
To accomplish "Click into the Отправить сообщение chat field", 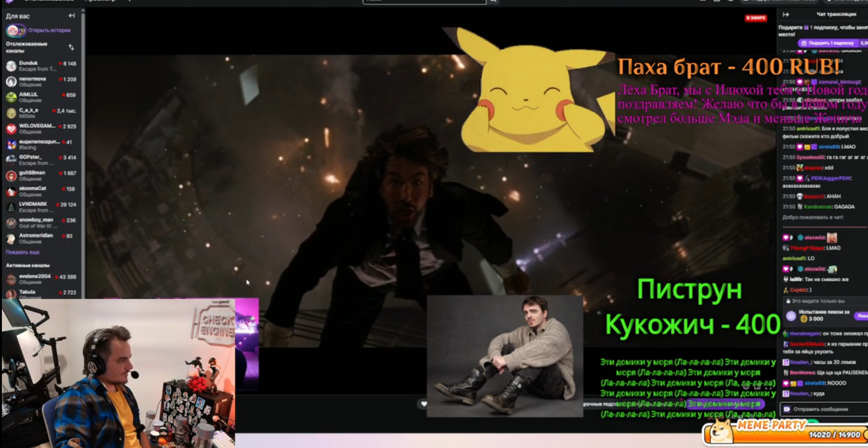I will [x=824, y=409].
